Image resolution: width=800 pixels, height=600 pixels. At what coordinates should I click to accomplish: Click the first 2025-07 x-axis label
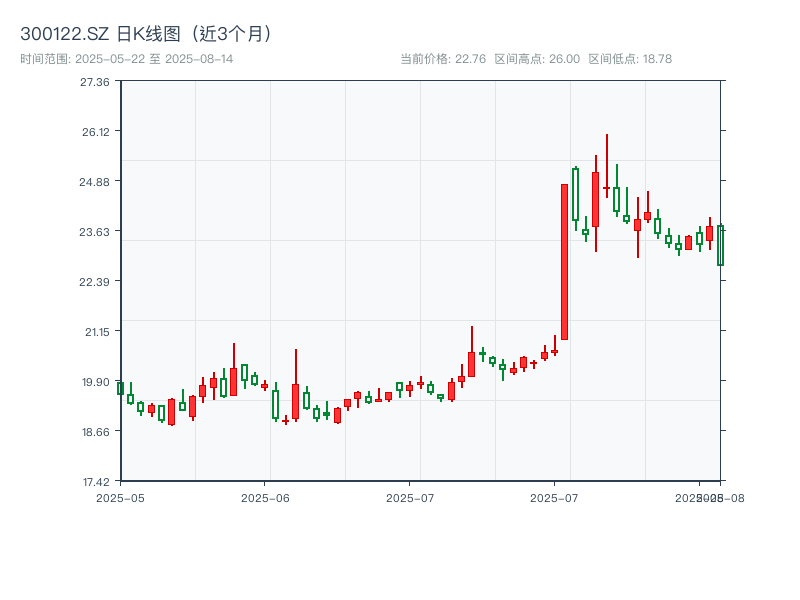click(x=409, y=496)
